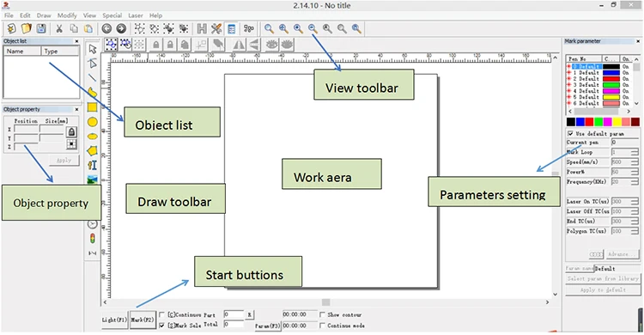Open the Modify menu
Image resolution: width=644 pixels, height=335 pixels.
[67, 15]
